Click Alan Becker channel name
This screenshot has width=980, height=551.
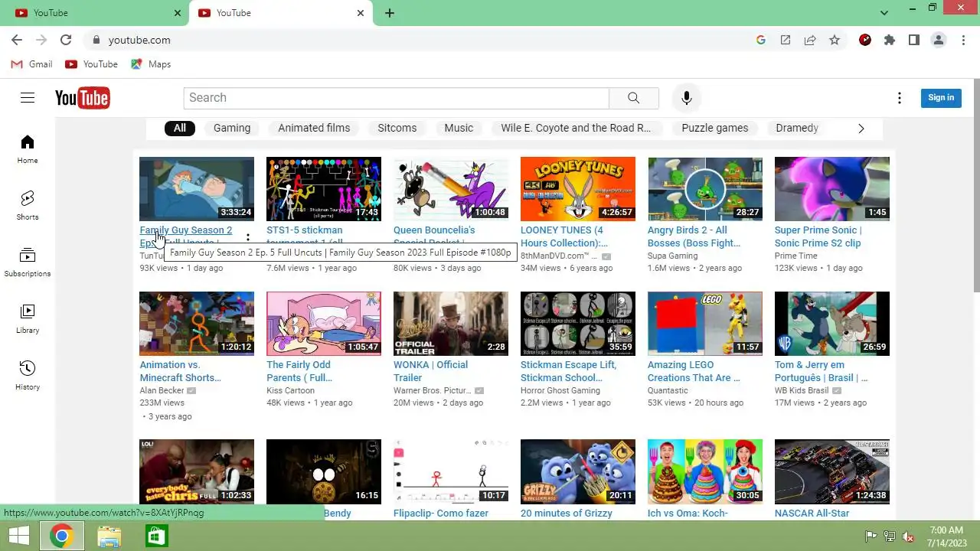162,390
